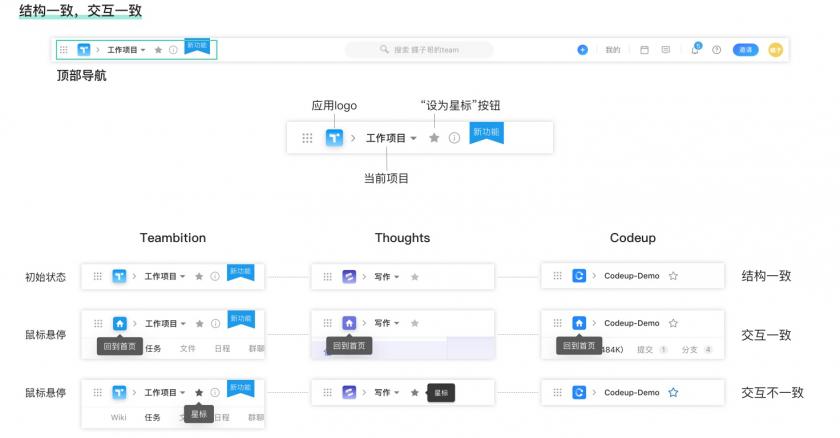Open the app grid in the Teambition 初始状态 row
The image size is (840, 438).
[98, 276]
